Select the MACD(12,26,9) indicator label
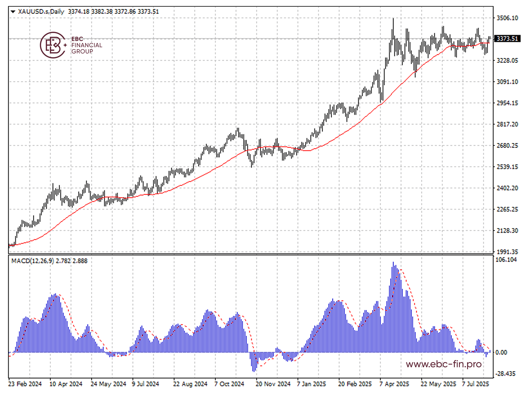532x397 pixels. pos(33,261)
